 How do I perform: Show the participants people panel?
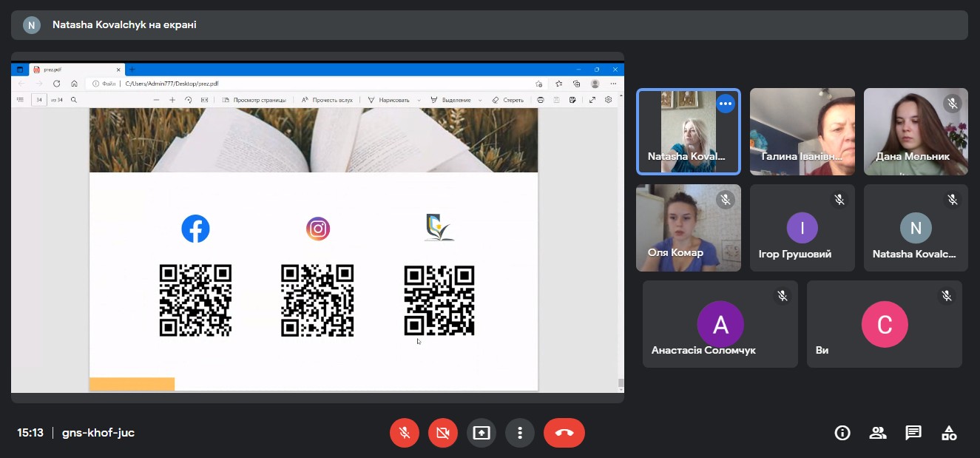coord(878,433)
